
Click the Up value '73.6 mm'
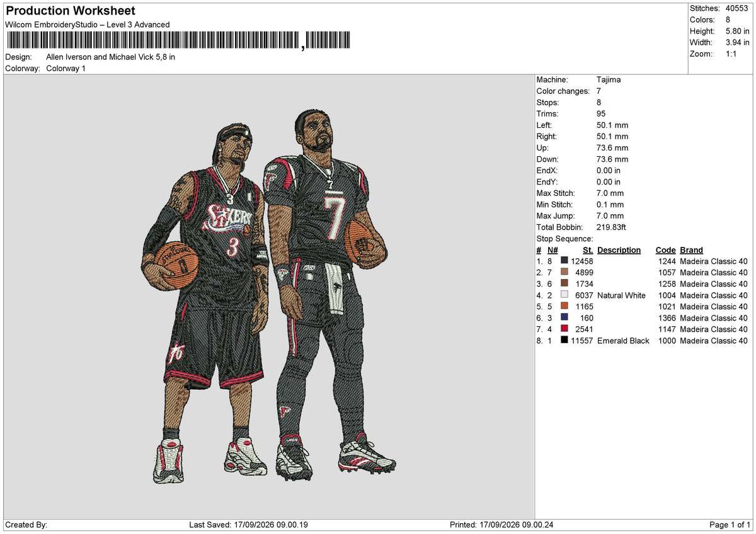pyautogui.click(x=612, y=148)
